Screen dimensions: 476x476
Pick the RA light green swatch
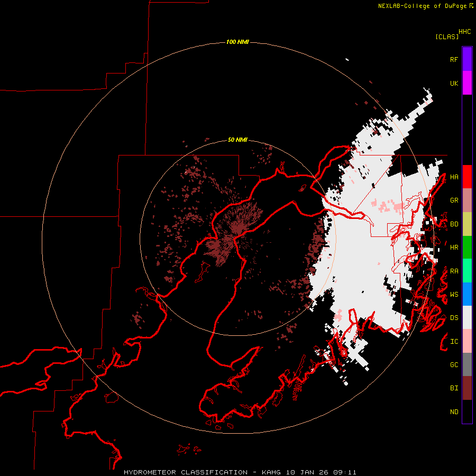(x=467, y=271)
